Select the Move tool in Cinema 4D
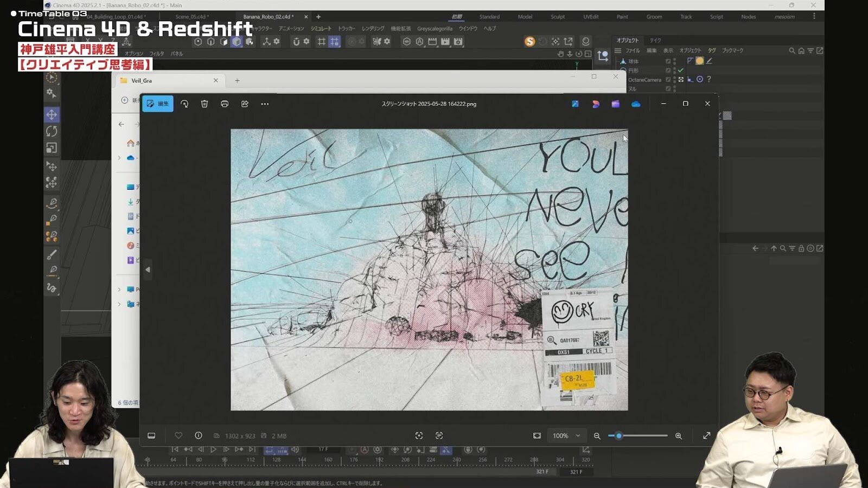868x488 pixels. click(52, 114)
